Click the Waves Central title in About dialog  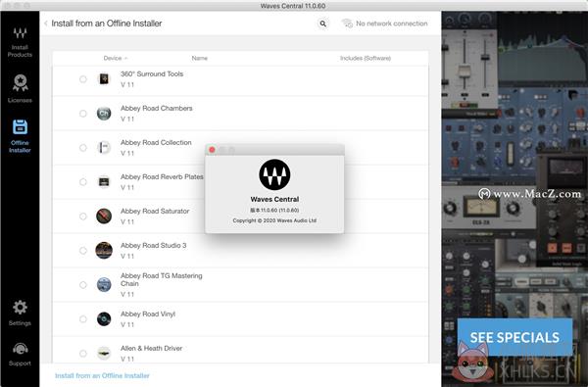[274, 199]
